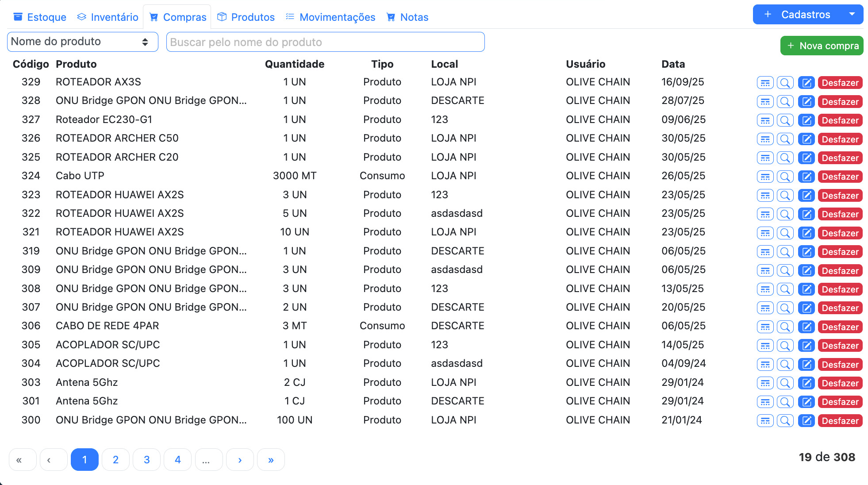Image resolution: width=868 pixels, height=485 pixels.
Task: Open the ellipsis pagination item
Action: click(209, 460)
